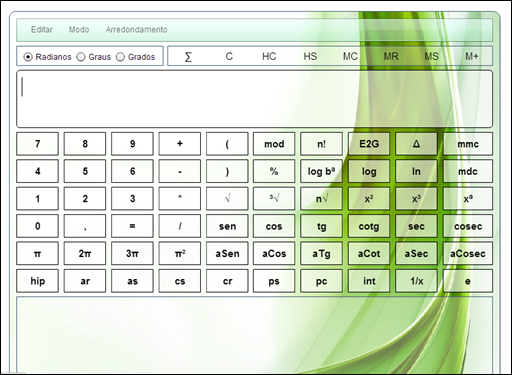
Task: Click the x² power key
Action: (369, 199)
